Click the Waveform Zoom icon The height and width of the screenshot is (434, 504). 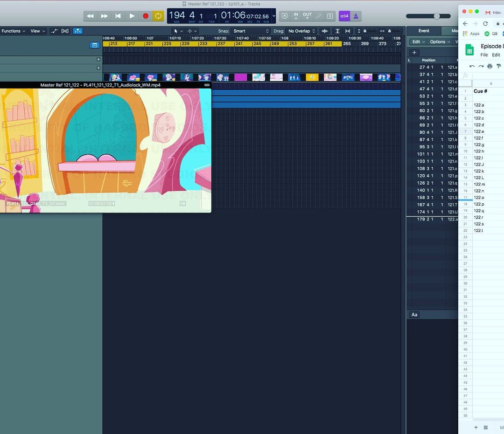pyautogui.click(x=325, y=31)
